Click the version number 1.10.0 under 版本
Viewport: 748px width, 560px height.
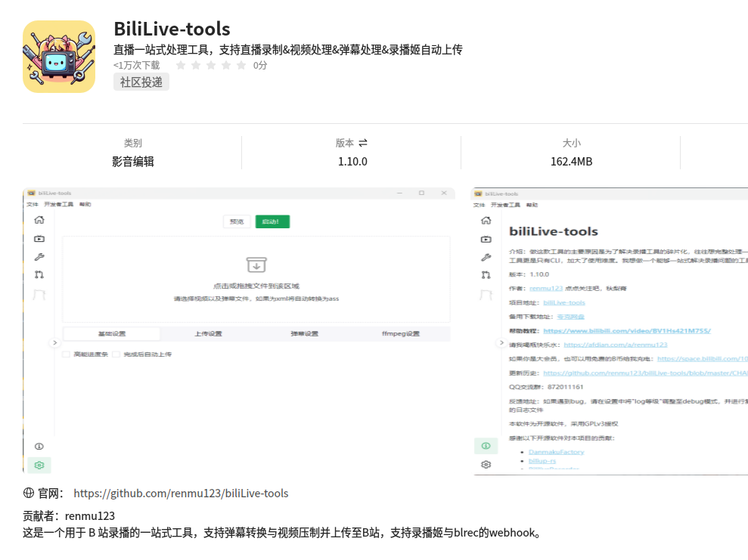352,162
